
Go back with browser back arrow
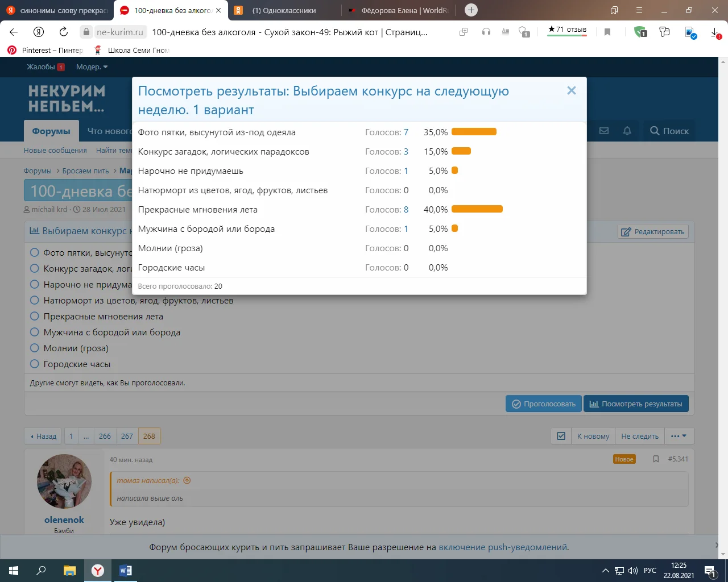point(14,32)
